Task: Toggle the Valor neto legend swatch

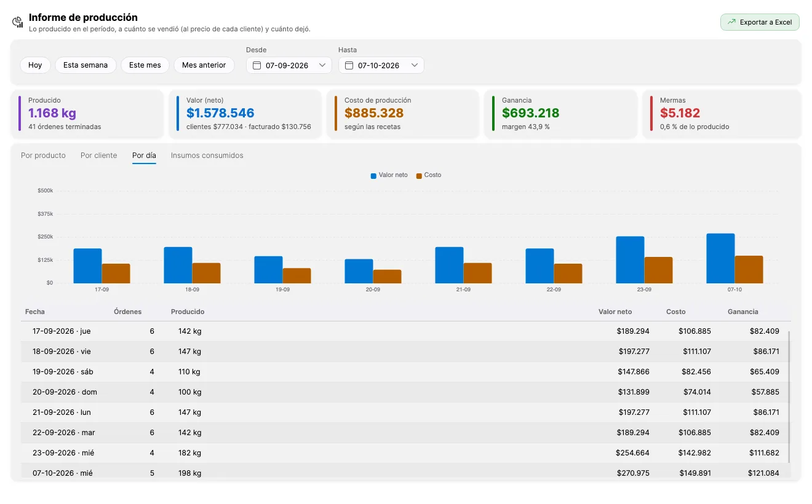Action: tap(373, 176)
